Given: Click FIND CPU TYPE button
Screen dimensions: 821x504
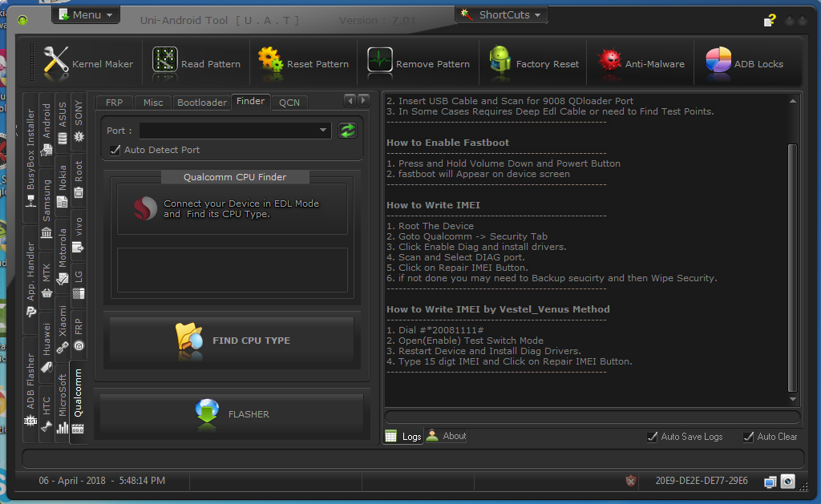Looking at the screenshot, I should click(233, 341).
